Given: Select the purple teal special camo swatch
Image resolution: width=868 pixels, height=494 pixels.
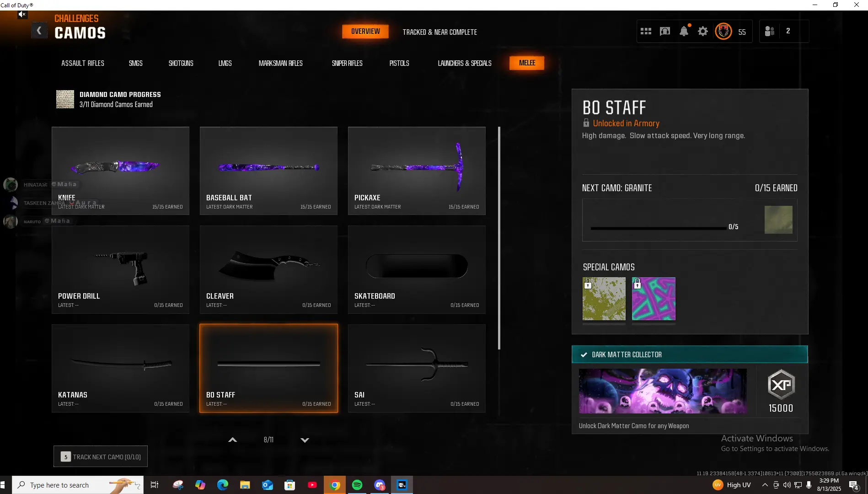Looking at the screenshot, I should (x=654, y=299).
